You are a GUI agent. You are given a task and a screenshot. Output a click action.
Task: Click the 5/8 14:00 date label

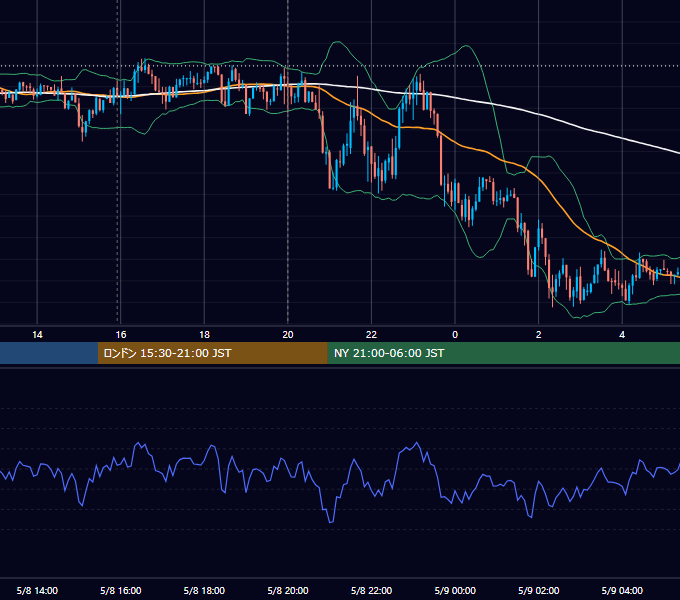click(x=37, y=590)
